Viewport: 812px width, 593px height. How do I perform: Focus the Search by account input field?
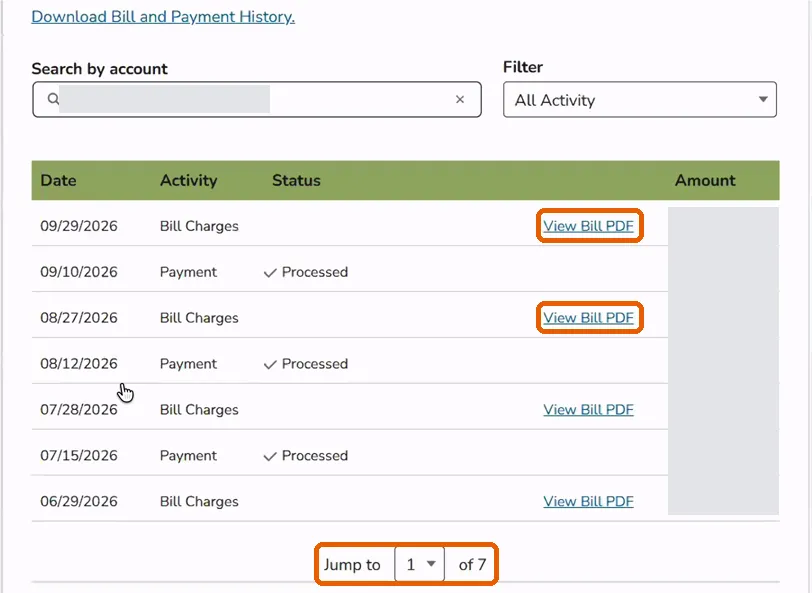[x=257, y=99]
